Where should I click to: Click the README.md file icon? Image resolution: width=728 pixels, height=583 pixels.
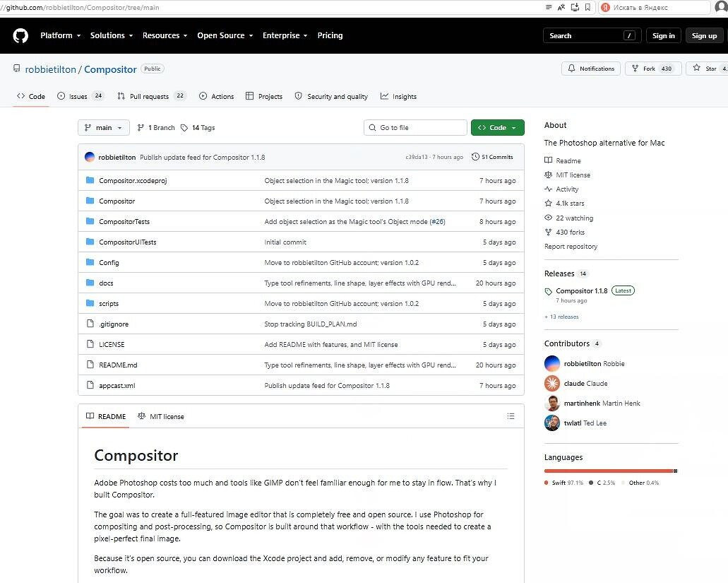pyautogui.click(x=90, y=364)
